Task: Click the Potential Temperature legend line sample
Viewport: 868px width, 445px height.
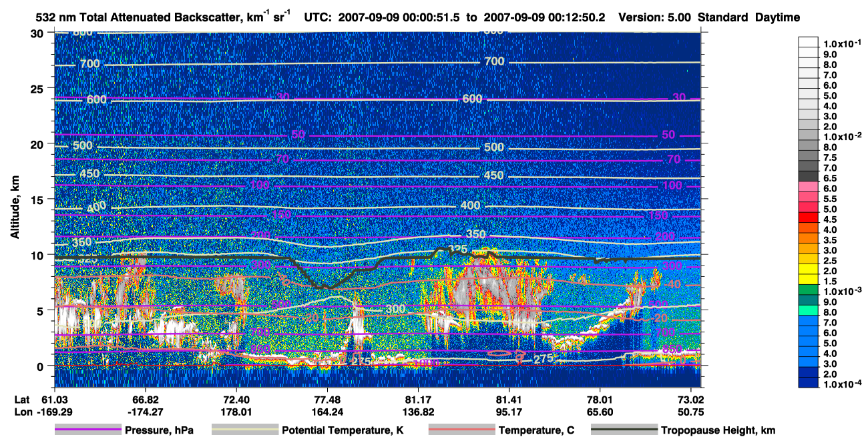Action: click(245, 430)
